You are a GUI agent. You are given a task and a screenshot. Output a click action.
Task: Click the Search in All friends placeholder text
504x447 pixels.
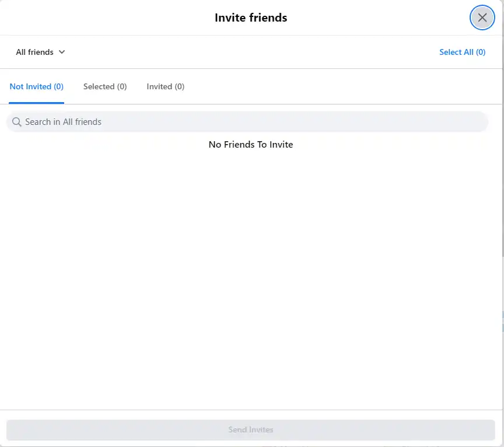click(63, 122)
